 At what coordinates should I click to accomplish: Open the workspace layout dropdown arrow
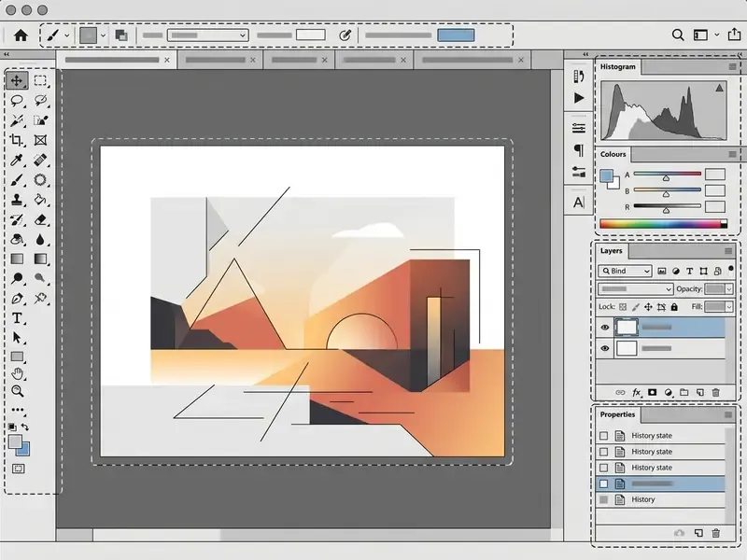coord(716,35)
